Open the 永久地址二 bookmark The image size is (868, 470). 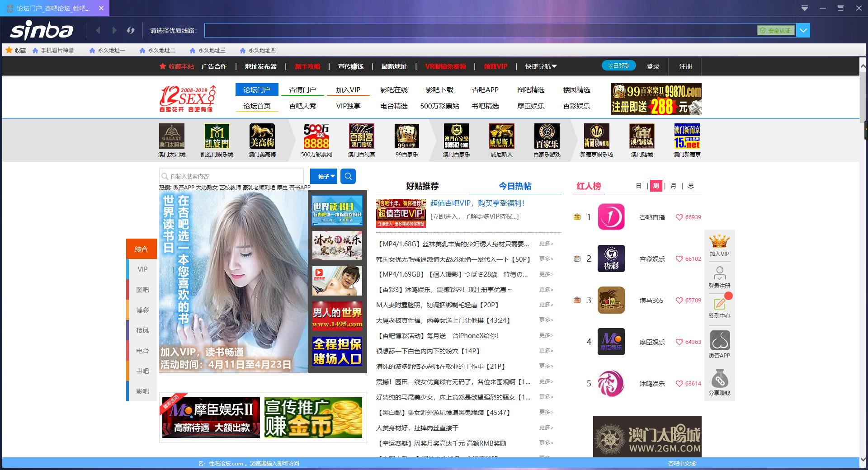tap(157, 50)
